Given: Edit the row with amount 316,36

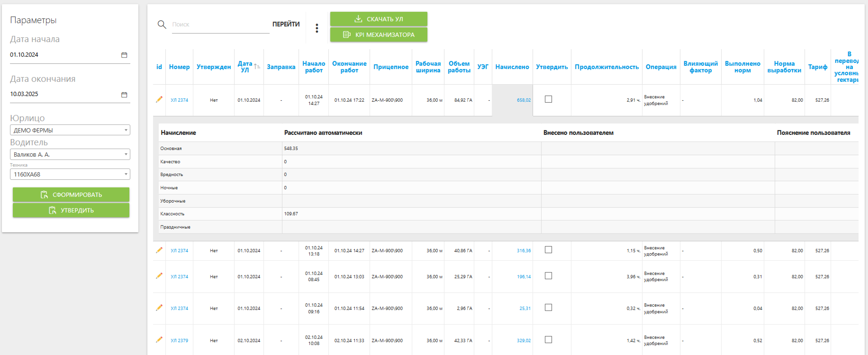Looking at the screenshot, I should [x=159, y=250].
